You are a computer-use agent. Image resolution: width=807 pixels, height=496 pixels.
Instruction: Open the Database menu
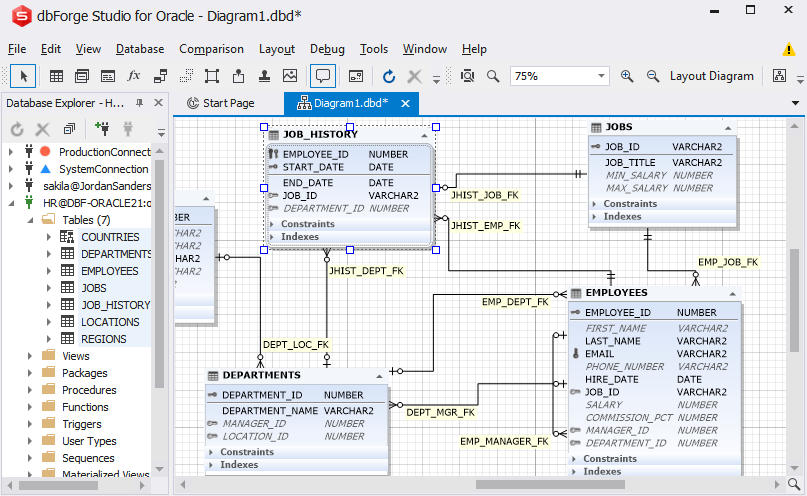140,49
